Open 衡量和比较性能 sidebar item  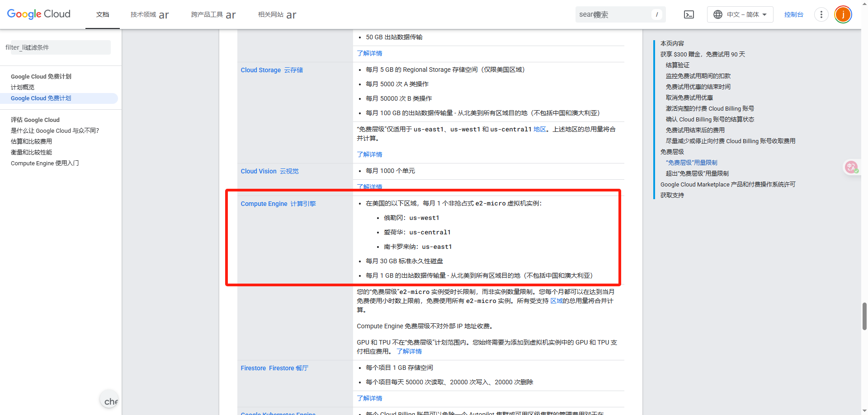[x=31, y=152]
